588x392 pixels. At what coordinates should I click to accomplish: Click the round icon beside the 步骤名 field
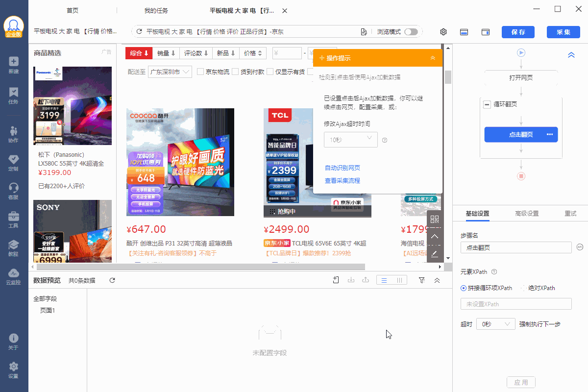click(x=580, y=247)
